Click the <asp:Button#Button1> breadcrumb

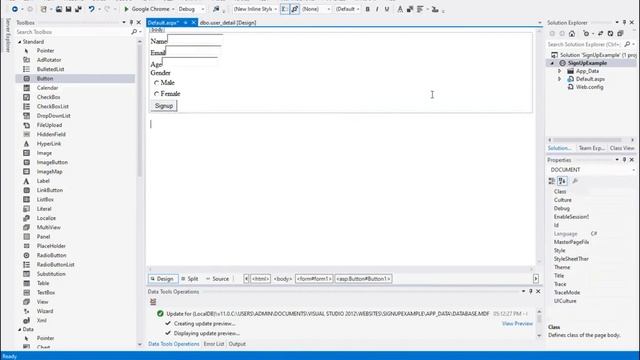[363, 279]
